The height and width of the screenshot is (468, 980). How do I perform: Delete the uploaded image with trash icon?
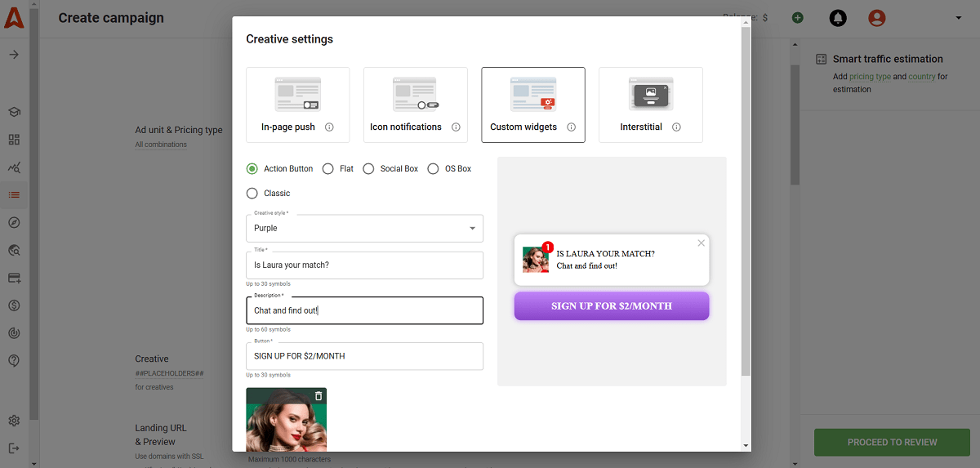click(x=318, y=396)
